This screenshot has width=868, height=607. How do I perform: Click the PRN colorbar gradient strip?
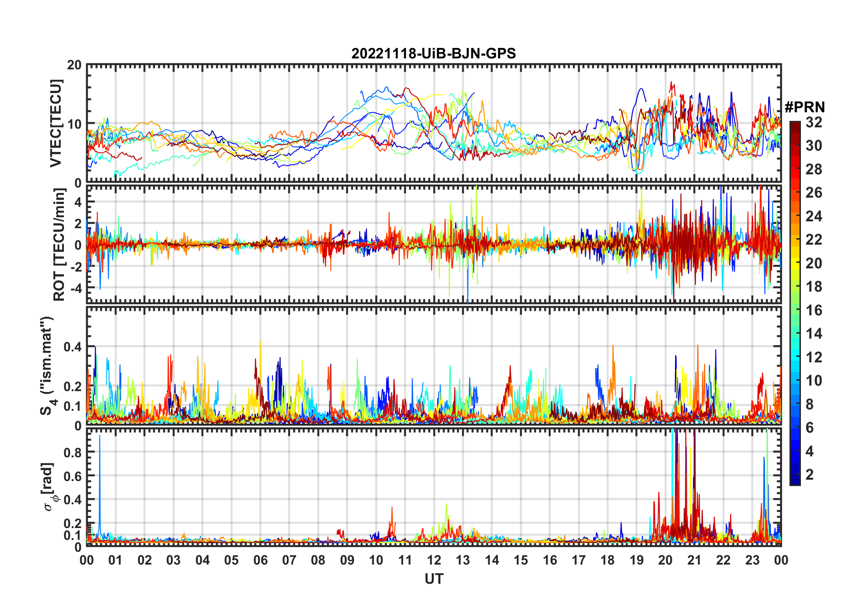tap(795, 303)
